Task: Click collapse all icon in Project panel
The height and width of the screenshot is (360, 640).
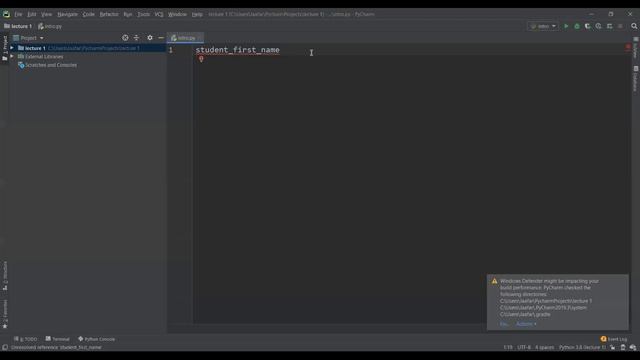Action: (x=136, y=38)
